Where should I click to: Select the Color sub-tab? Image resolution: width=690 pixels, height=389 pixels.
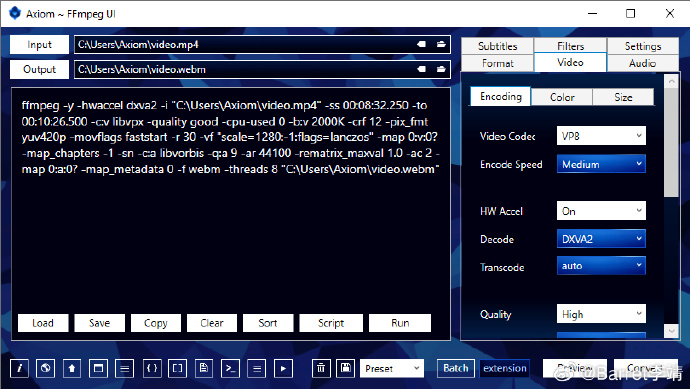click(562, 97)
